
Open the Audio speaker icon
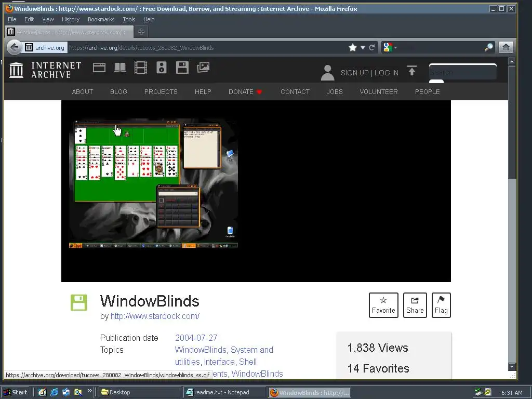coord(162,68)
